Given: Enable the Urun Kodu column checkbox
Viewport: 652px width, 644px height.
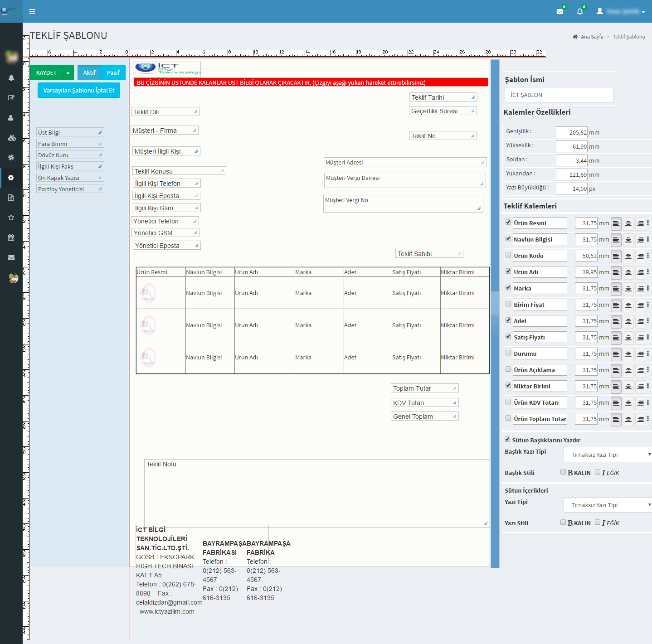Looking at the screenshot, I should pos(508,255).
